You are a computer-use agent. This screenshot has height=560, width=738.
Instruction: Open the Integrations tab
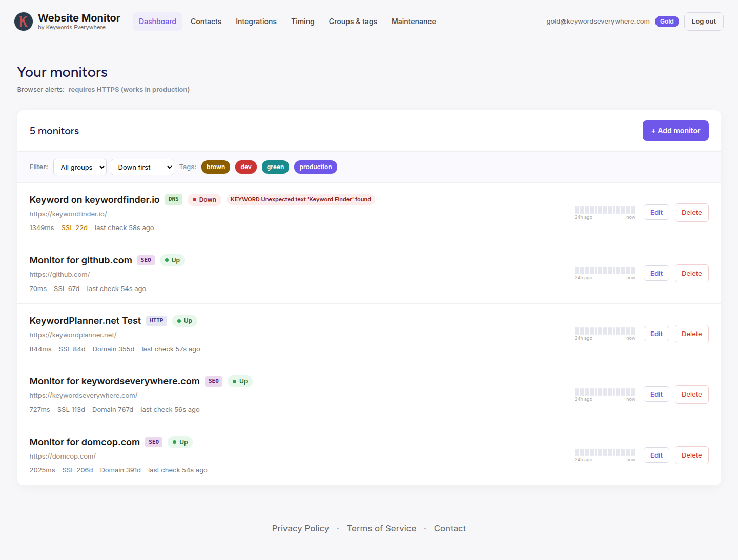click(256, 22)
